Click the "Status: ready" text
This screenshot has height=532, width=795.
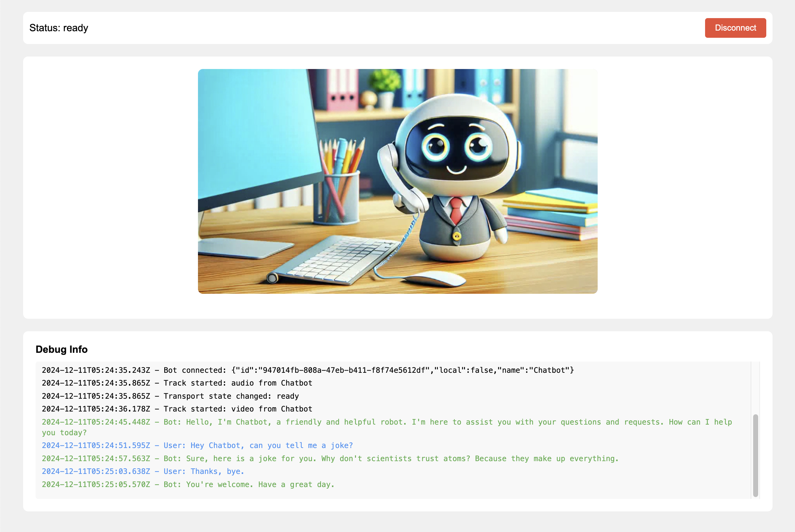pyautogui.click(x=59, y=28)
